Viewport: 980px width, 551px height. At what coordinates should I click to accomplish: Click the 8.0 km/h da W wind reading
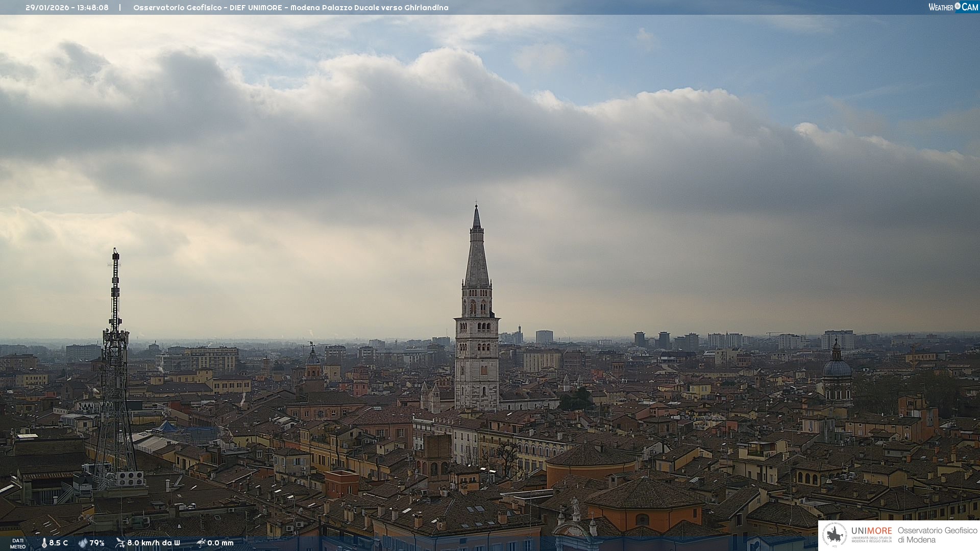154,543
